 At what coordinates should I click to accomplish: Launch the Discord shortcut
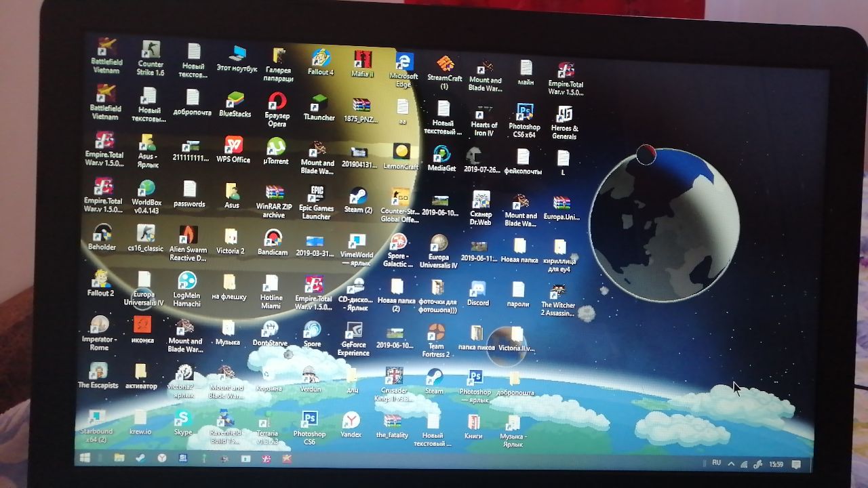coord(478,293)
